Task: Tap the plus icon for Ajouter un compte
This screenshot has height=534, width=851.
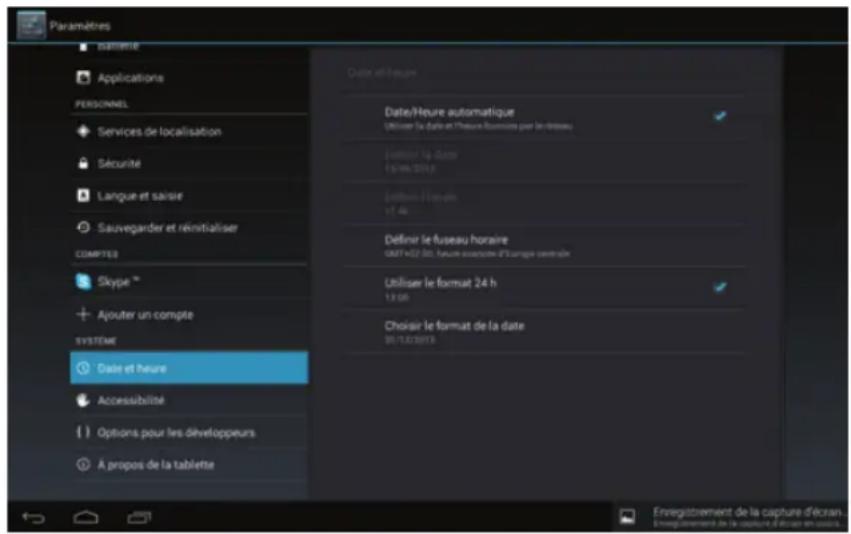Action: [83, 314]
